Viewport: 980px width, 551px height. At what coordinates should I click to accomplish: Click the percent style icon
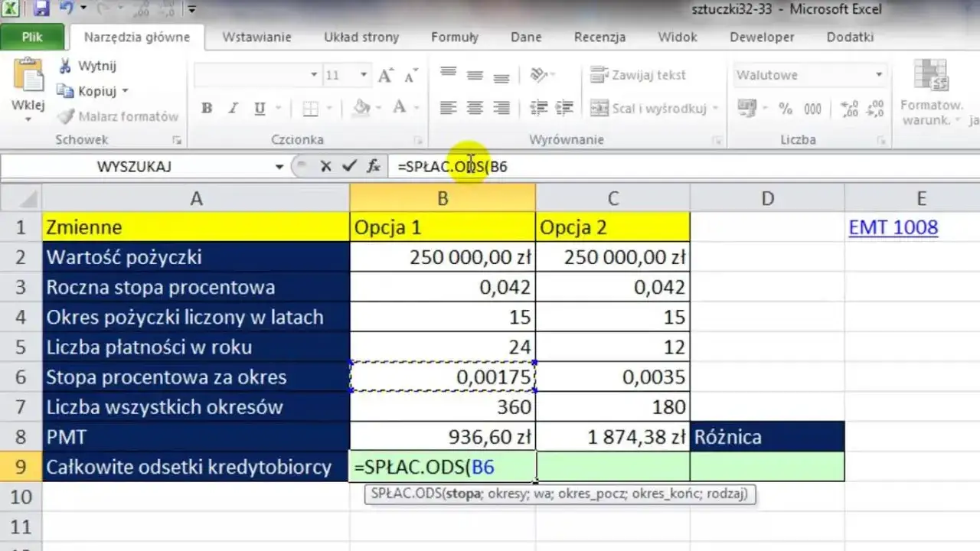(x=786, y=109)
